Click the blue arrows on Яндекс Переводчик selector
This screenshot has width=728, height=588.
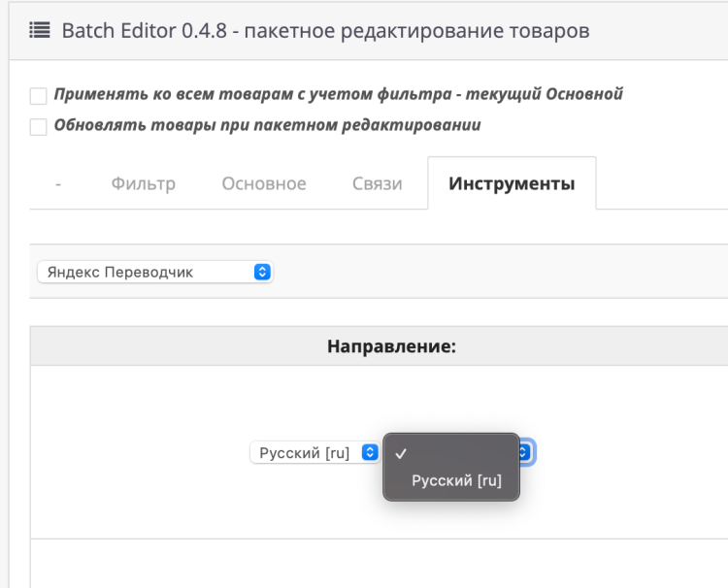pyautogui.click(x=260, y=272)
